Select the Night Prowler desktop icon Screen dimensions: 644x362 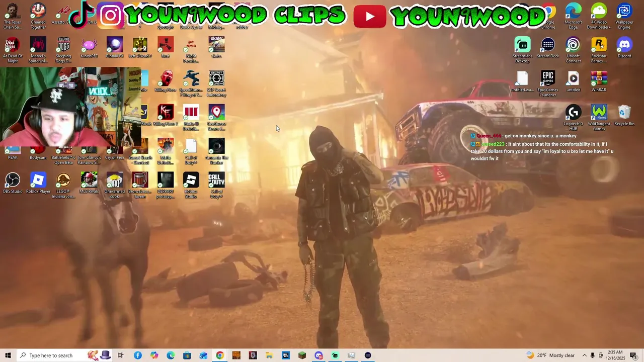click(191, 50)
